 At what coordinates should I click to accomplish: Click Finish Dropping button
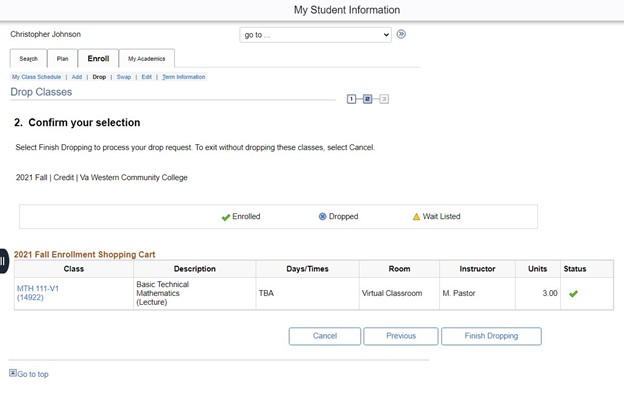491,336
